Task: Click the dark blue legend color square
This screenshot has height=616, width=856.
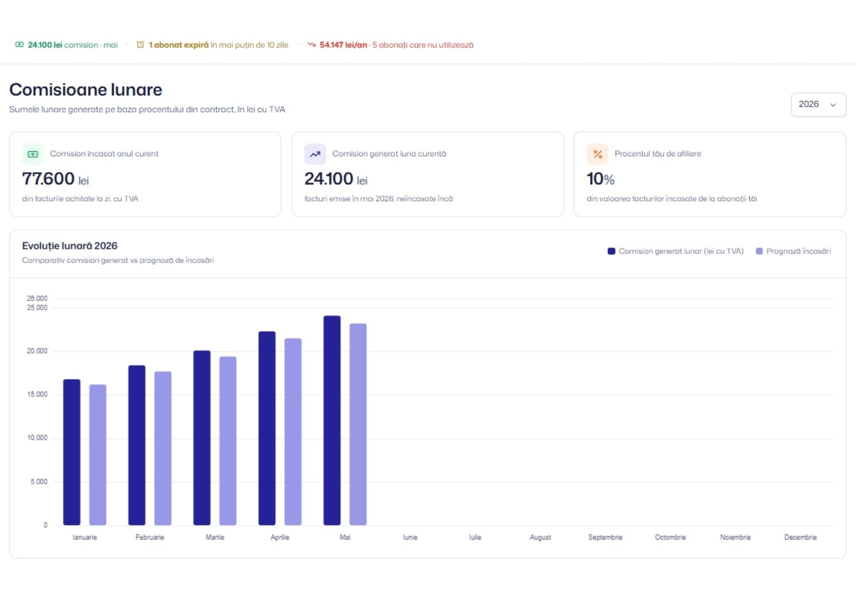Action: (x=611, y=251)
